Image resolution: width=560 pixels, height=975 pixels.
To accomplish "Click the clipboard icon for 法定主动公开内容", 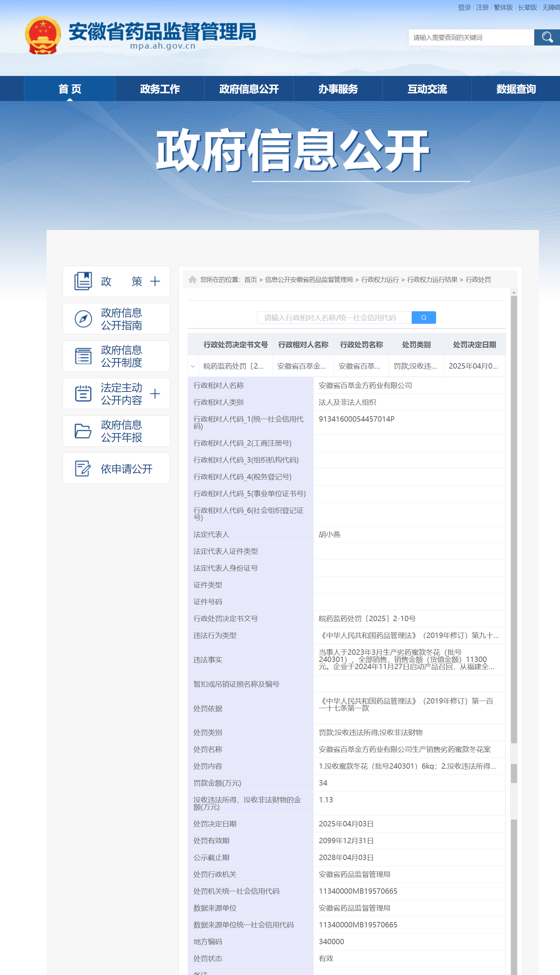I will coord(83,393).
